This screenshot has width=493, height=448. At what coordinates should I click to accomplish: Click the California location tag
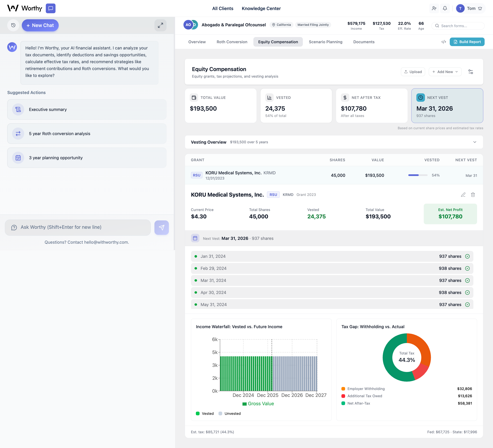(x=282, y=25)
